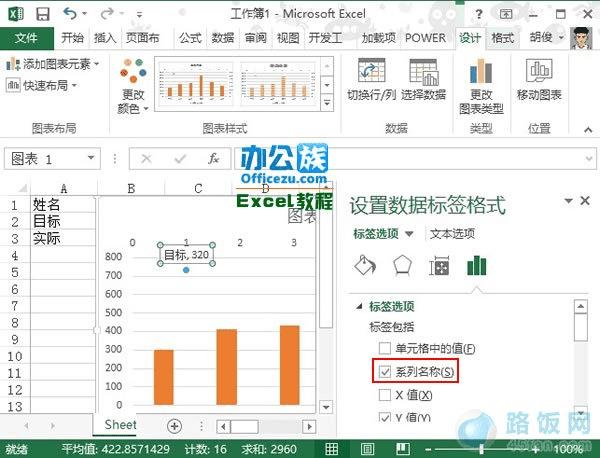Open the 数据 ribbon tab
This screenshot has width=600, height=458.
point(223,38)
